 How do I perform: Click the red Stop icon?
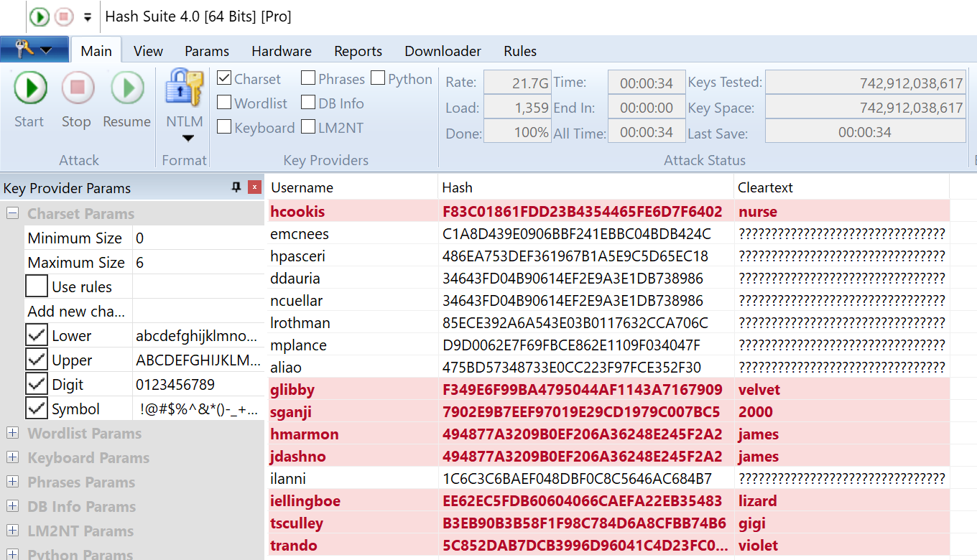[x=76, y=88]
